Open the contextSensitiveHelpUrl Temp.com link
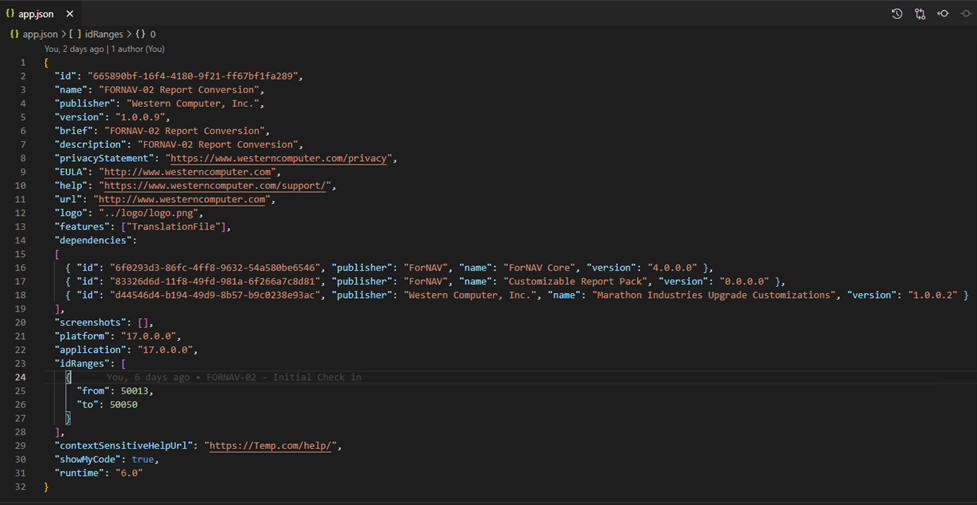Viewport: 977px width, 505px height. pos(274,445)
